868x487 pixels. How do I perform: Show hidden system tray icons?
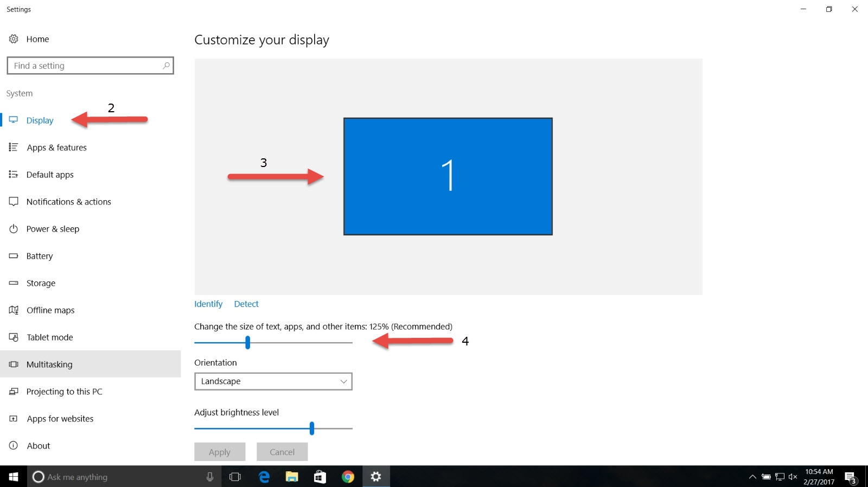pos(752,477)
